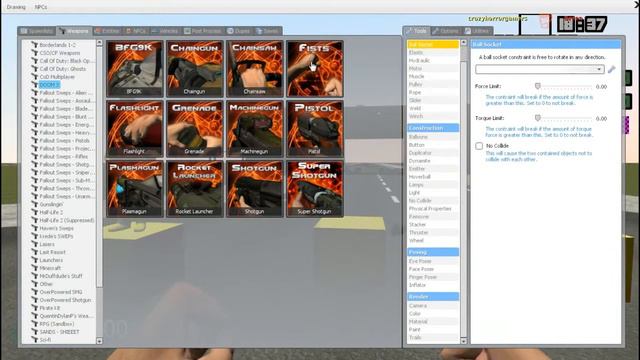Screen dimensions: 640x360
Task: Open the Drawing menu
Action: pos(16,7)
